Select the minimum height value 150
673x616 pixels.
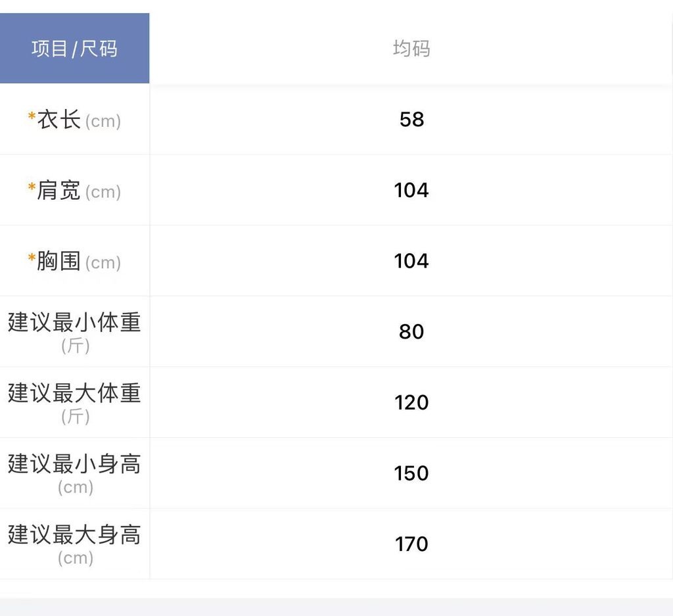(x=411, y=473)
